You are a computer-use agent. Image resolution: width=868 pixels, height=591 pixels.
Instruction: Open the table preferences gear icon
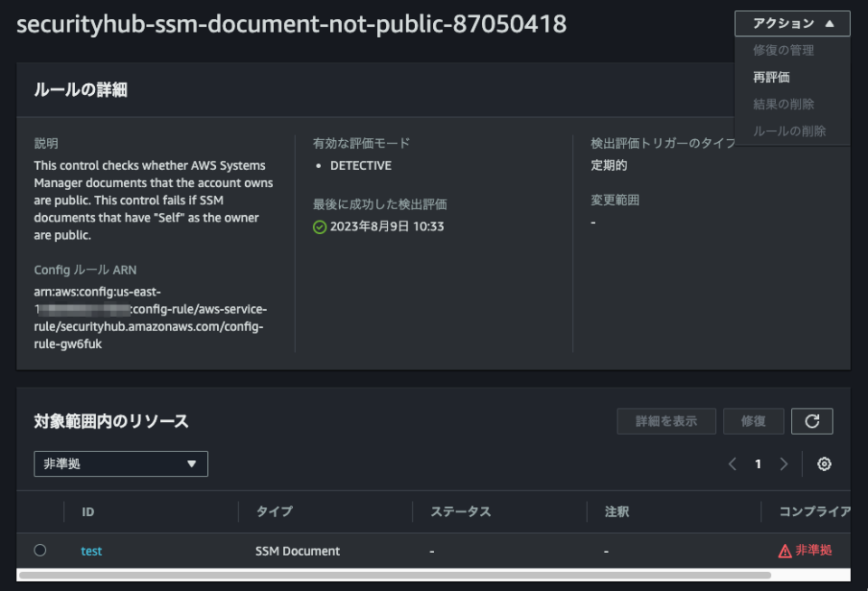point(824,464)
